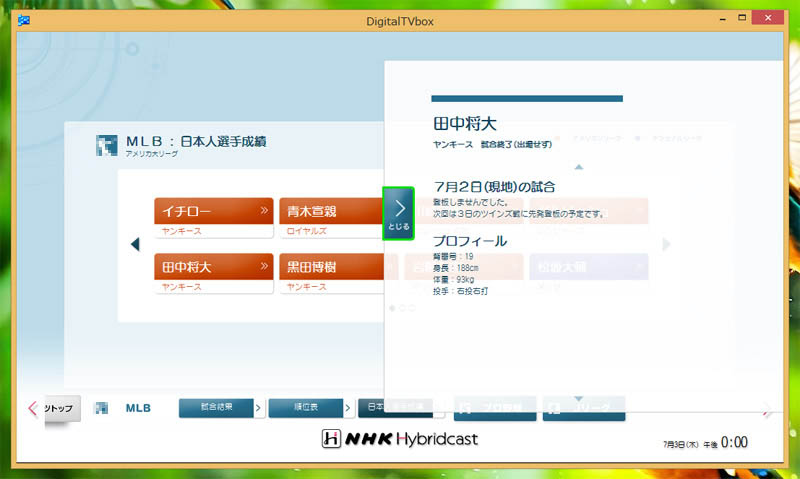Open the DigitalTVbox window system icon

pyautogui.click(x=23, y=22)
